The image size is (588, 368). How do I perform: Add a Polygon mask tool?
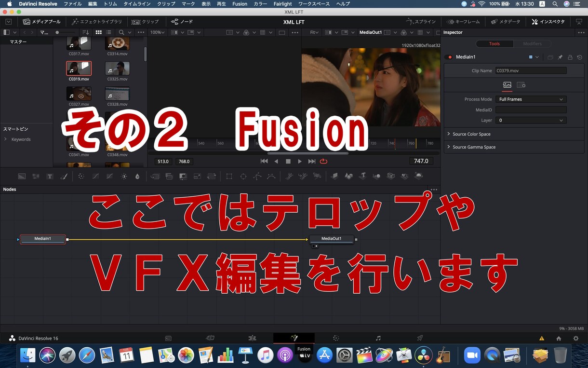pos(257,177)
